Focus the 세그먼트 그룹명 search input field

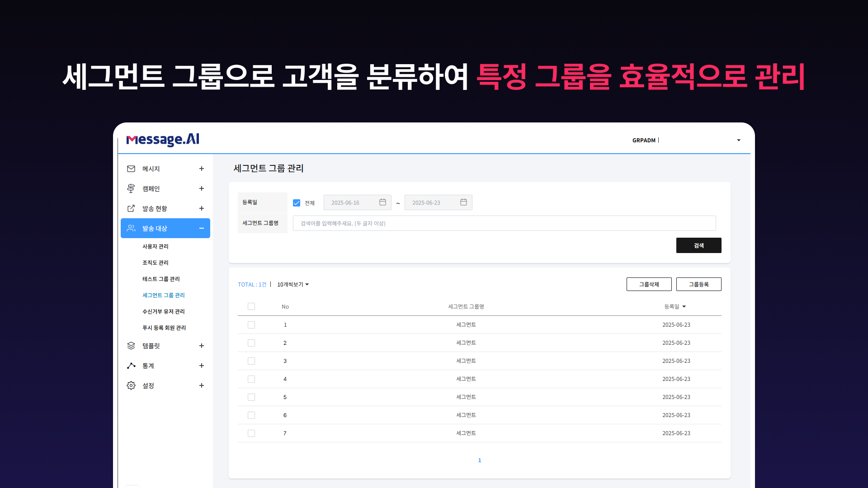504,223
